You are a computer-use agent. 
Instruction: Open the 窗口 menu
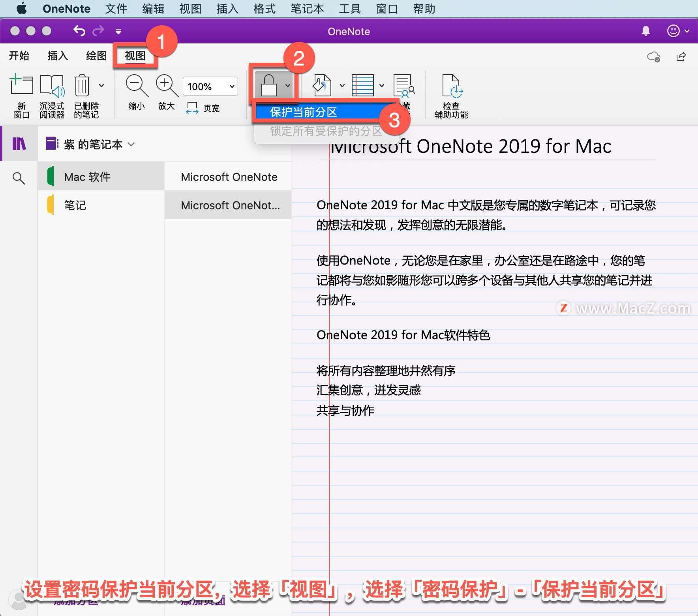coord(387,9)
